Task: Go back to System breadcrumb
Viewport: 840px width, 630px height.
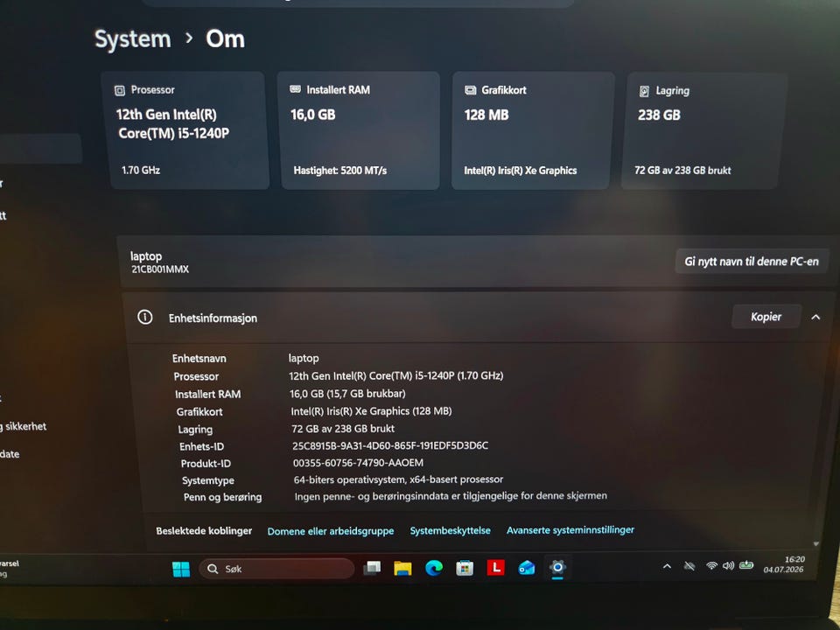Action: pyautogui.click(x=133, y=39)
